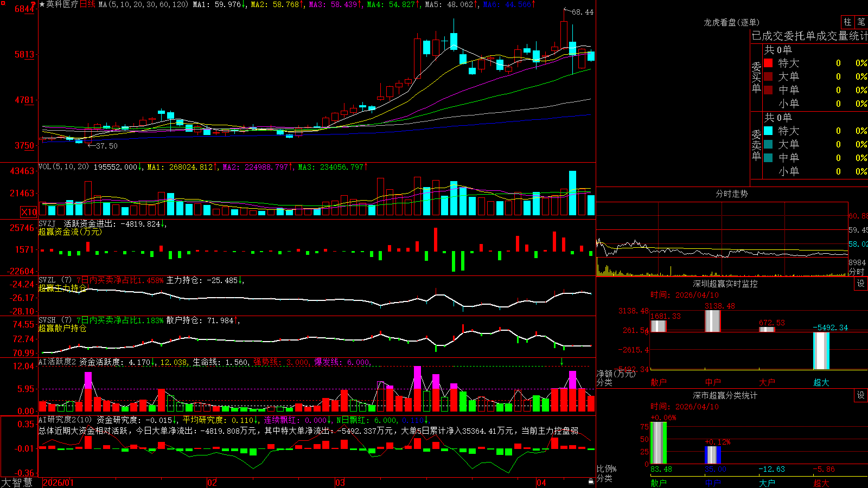The width and height of the screenshot is (868, 488).
Task: Change the 日线 chart period
Action: point(87,4)
